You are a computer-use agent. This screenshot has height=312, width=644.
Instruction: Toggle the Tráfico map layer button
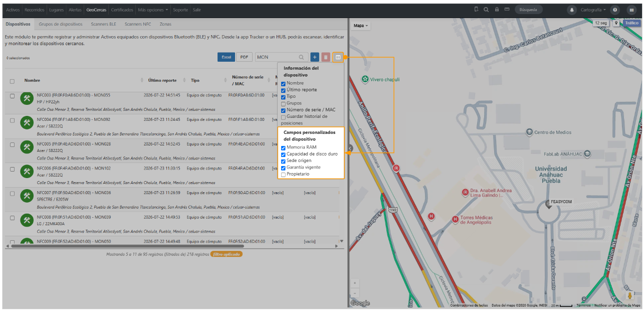[x=631, y=23]
